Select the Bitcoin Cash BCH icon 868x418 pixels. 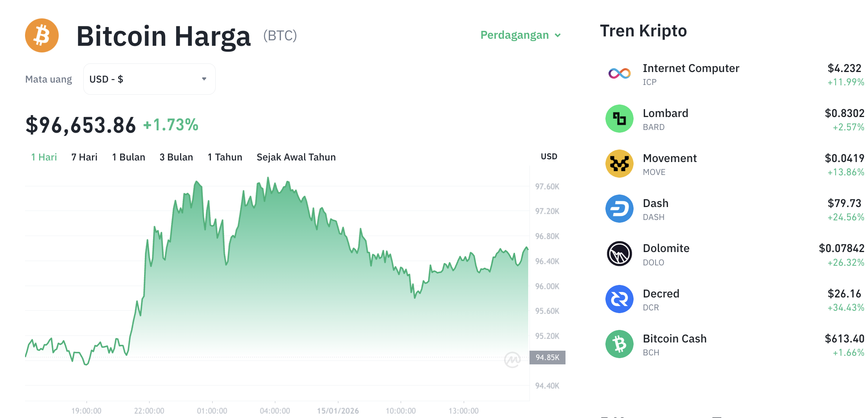(619, 344)
